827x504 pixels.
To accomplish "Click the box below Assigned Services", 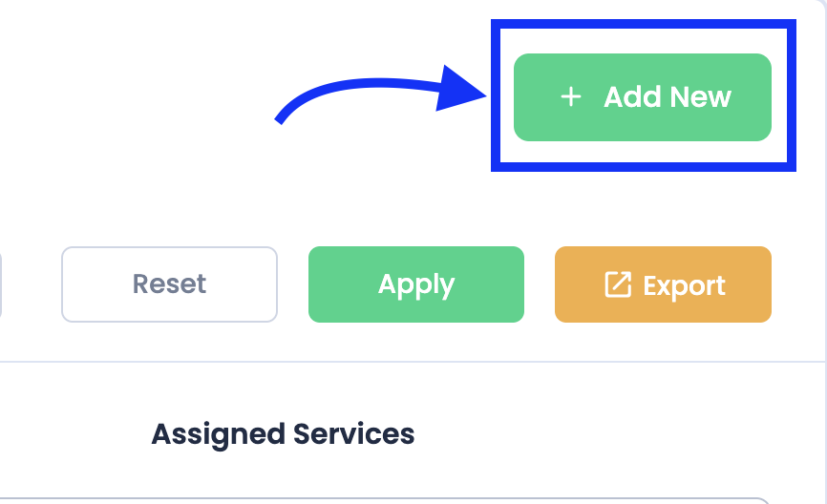I will point(382,500).
